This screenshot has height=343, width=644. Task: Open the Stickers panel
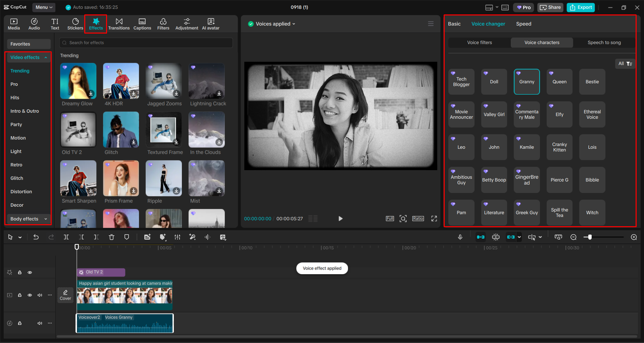[x=75, y=23]
